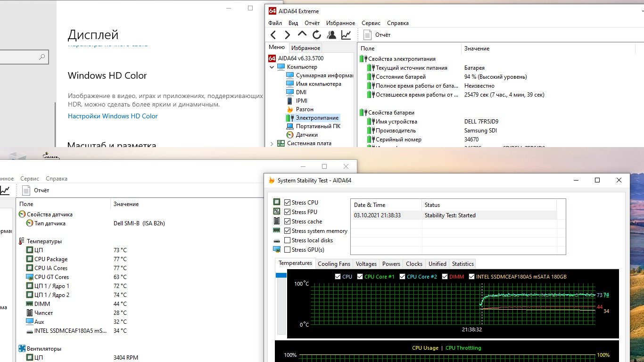
Task: Go back with AIDA64 Extreme toolbar arrow
Action: click(x=273, y=34)
